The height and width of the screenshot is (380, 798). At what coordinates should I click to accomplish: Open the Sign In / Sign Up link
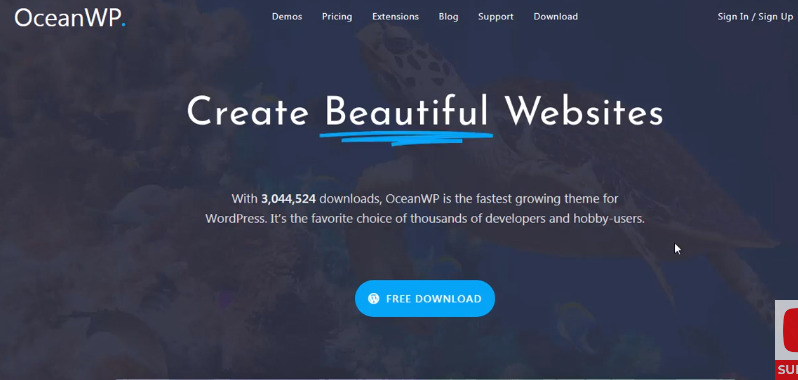tap(755, 17)
